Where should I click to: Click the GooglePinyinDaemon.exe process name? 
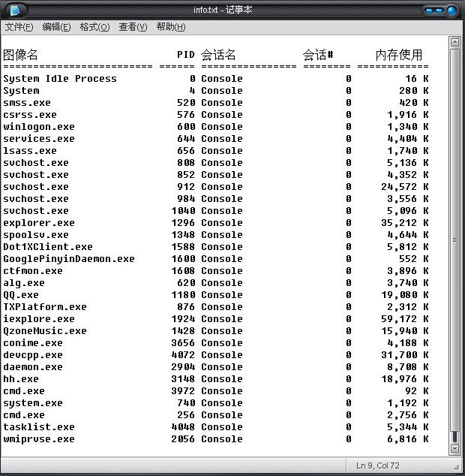point(68,259)
